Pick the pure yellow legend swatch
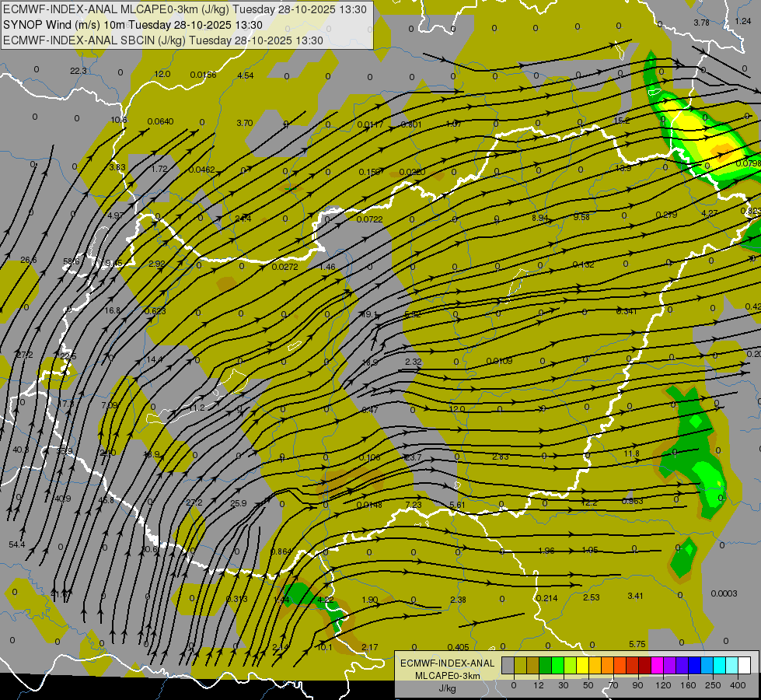Viewport: 761px width, 700px height. (x=582, y=665)
